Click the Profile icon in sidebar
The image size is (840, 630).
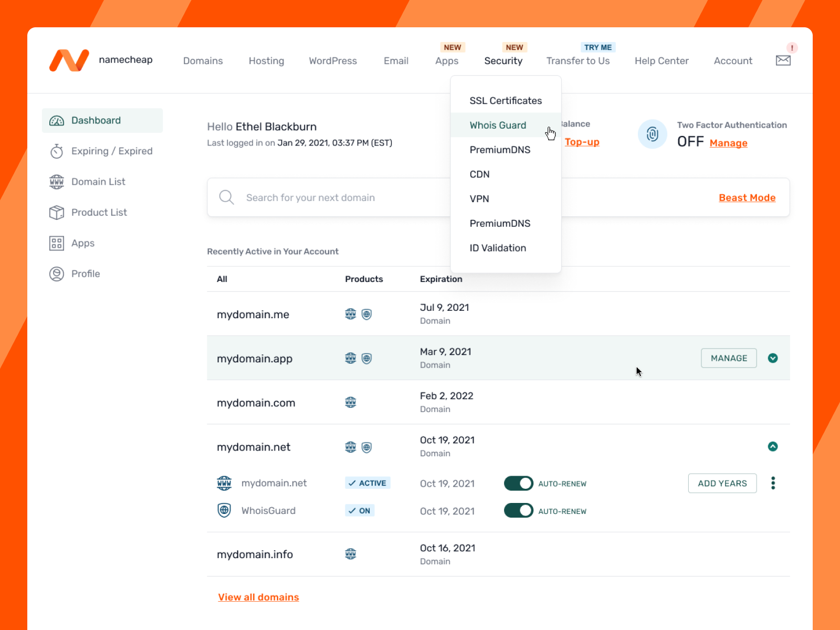click(x=57, y=274)
